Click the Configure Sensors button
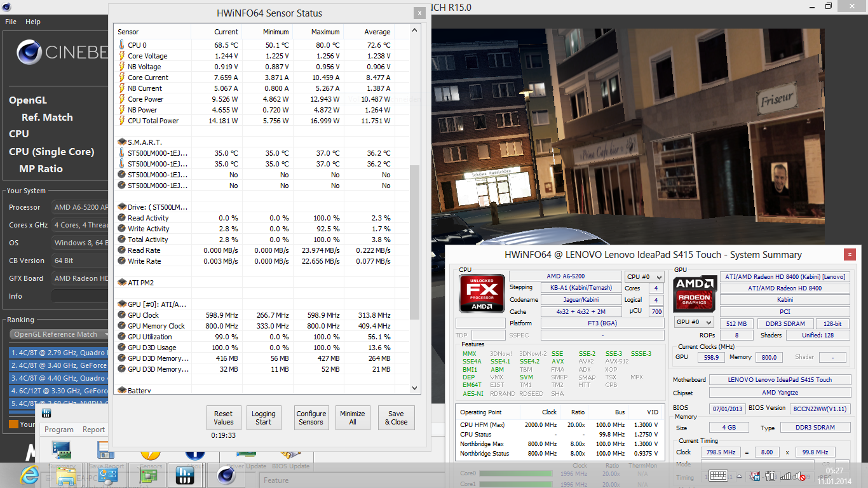Viewport: 868px width, 488px height. click(x=311, y=417)
